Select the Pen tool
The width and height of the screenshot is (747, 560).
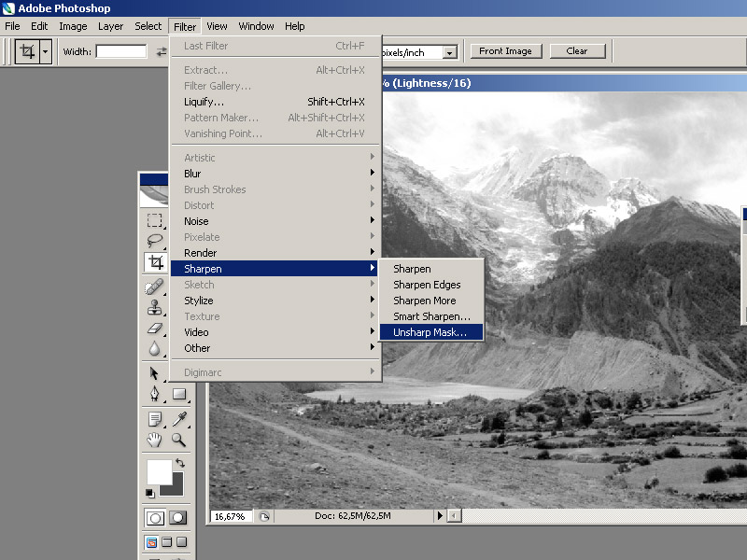155,394
